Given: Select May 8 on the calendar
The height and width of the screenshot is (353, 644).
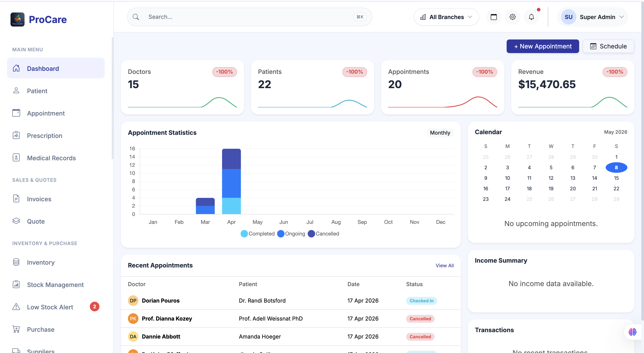Looking at the screenshot, I should (x=616, y=167).
